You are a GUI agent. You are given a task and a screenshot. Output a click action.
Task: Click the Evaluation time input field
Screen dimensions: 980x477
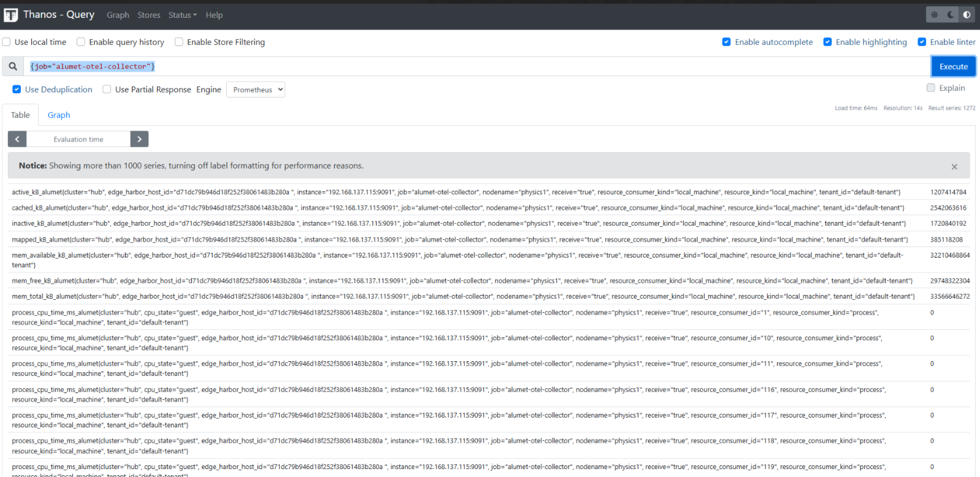[78, 139]
